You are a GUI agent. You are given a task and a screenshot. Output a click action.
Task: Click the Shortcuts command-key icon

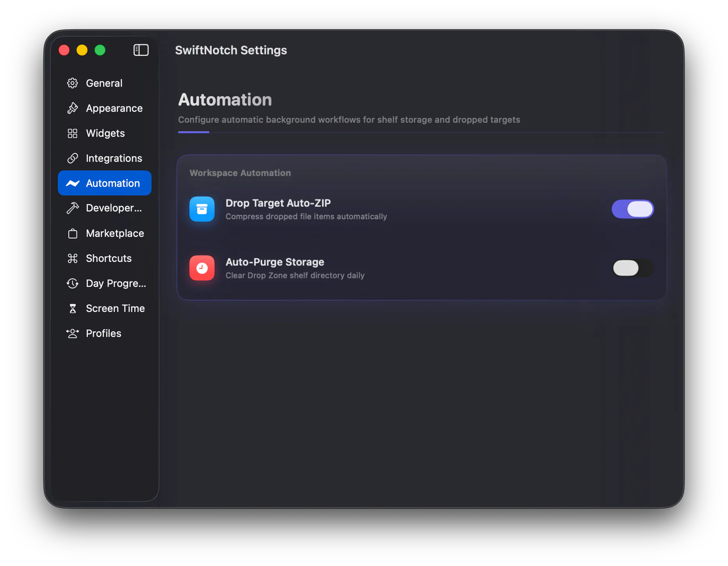pyautogui.click(x=73, y=258)
